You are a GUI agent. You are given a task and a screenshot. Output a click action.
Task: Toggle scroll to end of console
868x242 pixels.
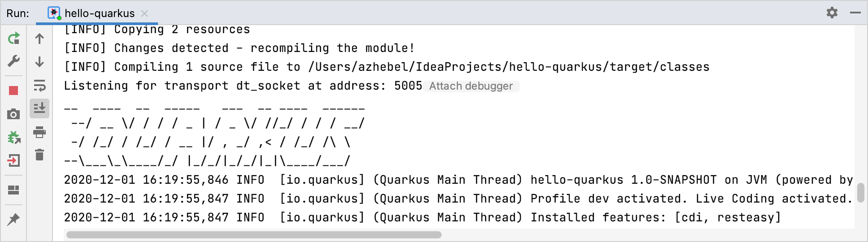[x=39, y=108]
